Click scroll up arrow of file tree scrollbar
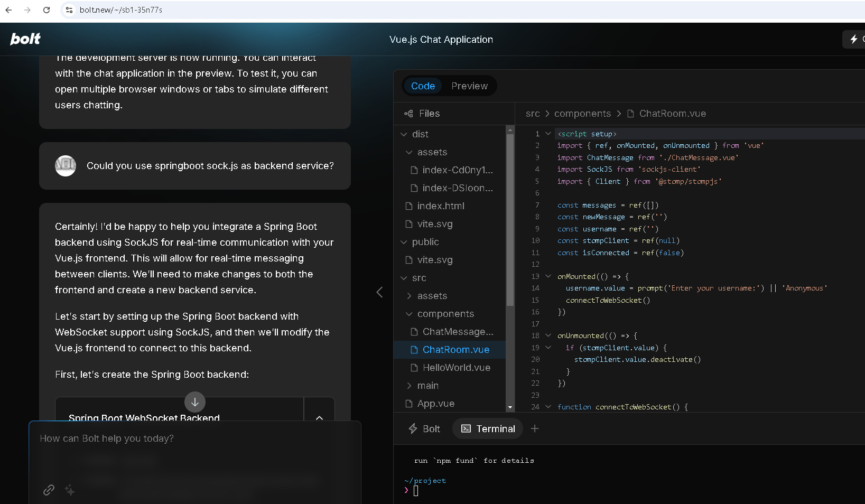The width and height of the screenshot is (865, 504). [x=510, y=129]
